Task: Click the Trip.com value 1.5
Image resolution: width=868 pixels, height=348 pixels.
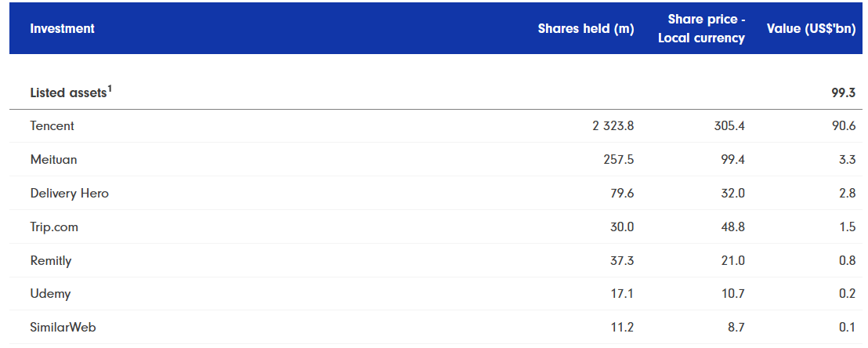Action: [x=847, y=227]
